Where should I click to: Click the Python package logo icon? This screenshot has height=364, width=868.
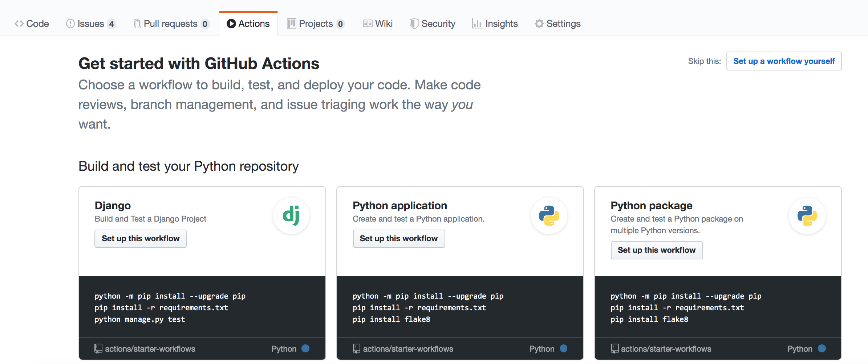[807, 216]
